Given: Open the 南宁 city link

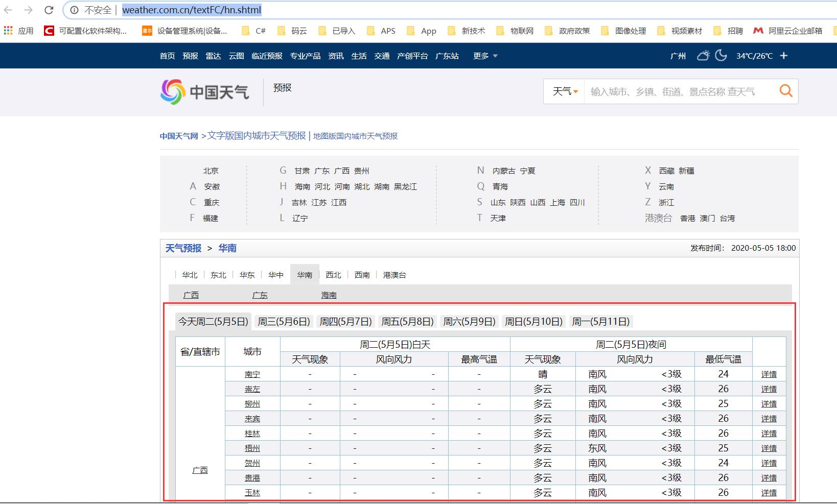Looking at the screenshot, I should click(x=253, y=374).
